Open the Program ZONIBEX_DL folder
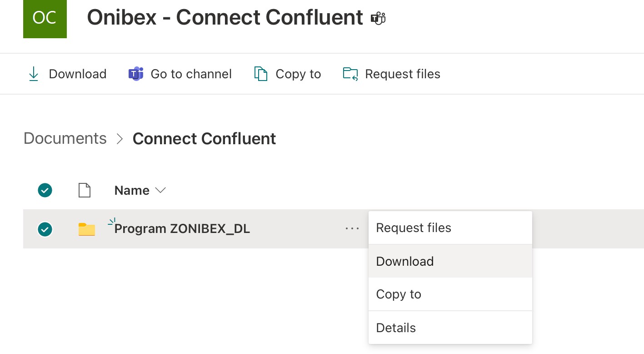Screen dimensions: 644x354 tap(182, 228)
